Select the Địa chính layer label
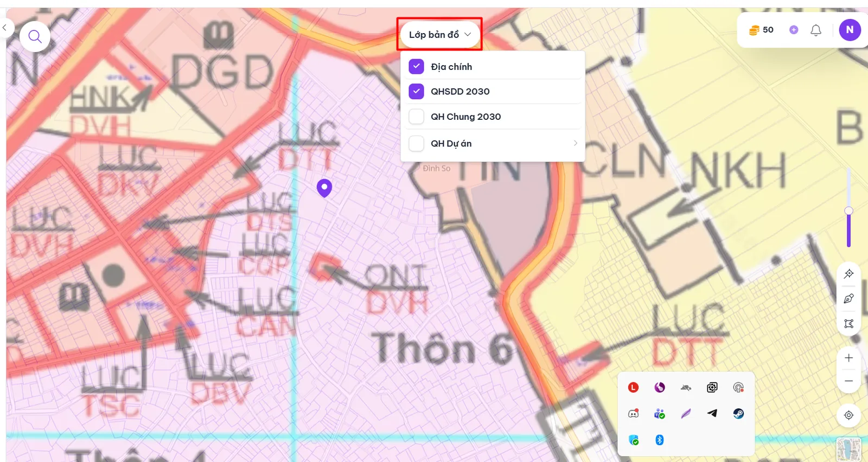This screenshot has width=868, height=462. tap(451, 67)
